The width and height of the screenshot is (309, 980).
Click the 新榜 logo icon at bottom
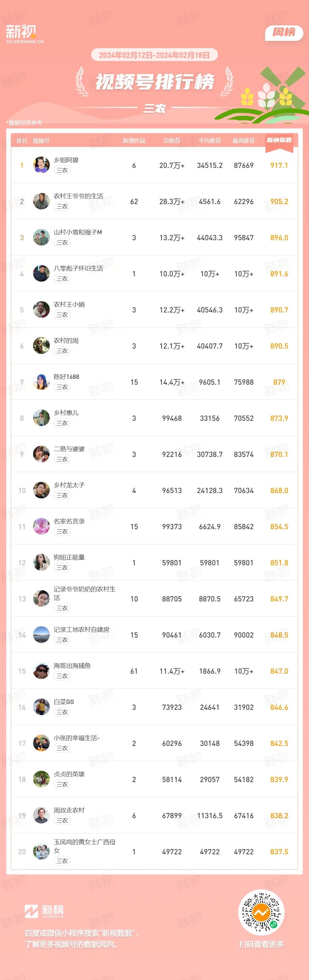point(31,911)
